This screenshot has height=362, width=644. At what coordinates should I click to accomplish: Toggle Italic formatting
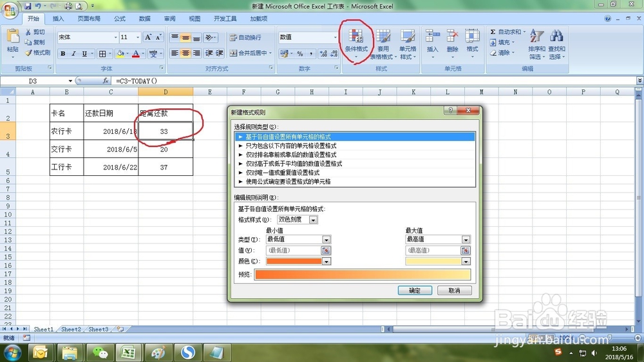tap(73, 53)
